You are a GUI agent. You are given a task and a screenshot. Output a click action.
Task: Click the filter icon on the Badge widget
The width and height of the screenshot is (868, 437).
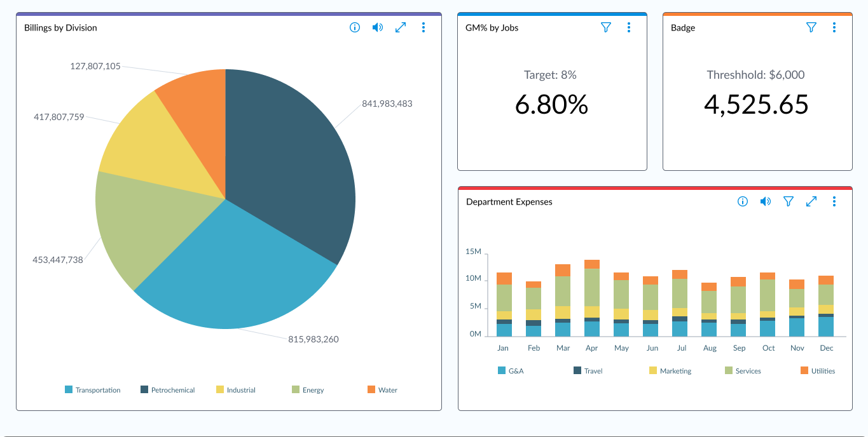[811, 27]
